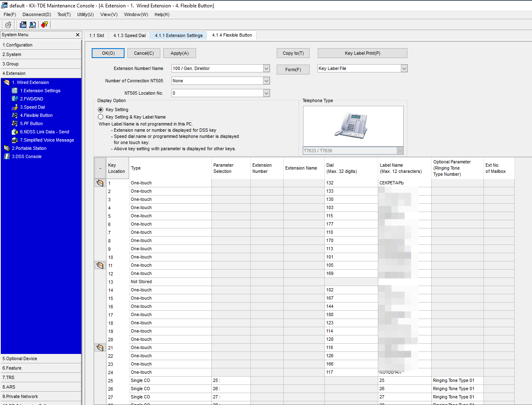Select Key Setting & Key Label Name radio
This screenshot has width=532, height=405.
101,117
